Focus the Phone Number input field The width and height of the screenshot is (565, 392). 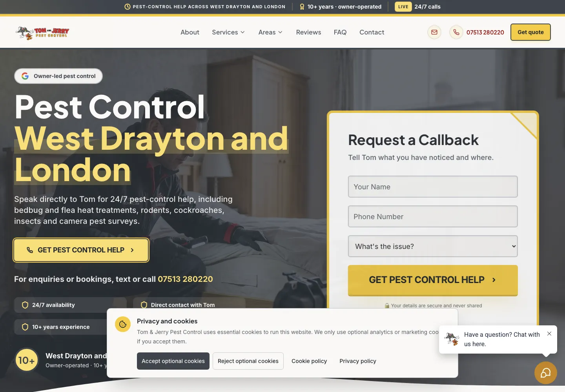pos(433,216)
